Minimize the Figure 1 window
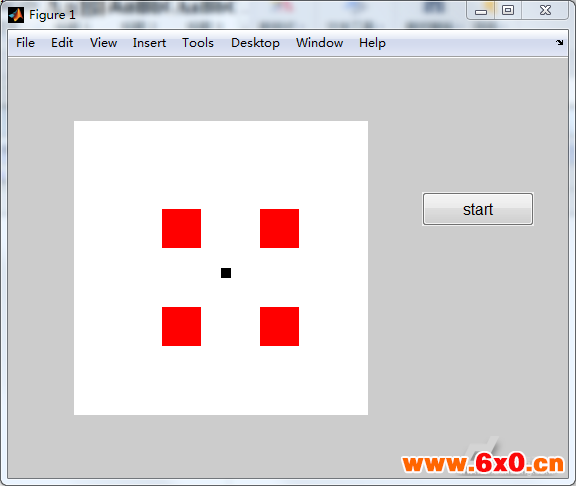 (481, 11)
